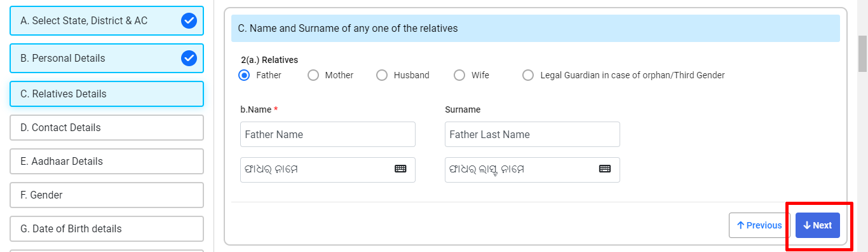Click keyboard icon in Odia surname field

pos(605,169)
